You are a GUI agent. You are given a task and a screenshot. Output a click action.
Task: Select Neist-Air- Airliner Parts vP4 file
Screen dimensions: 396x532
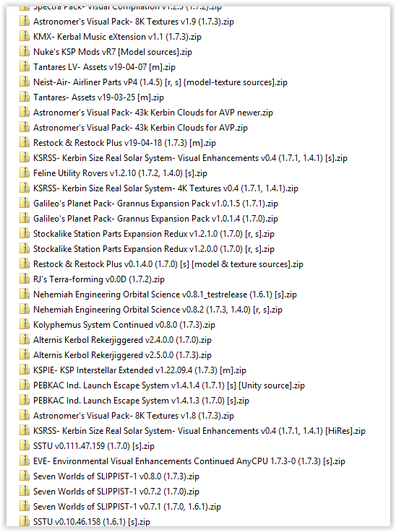click(160, 82)
